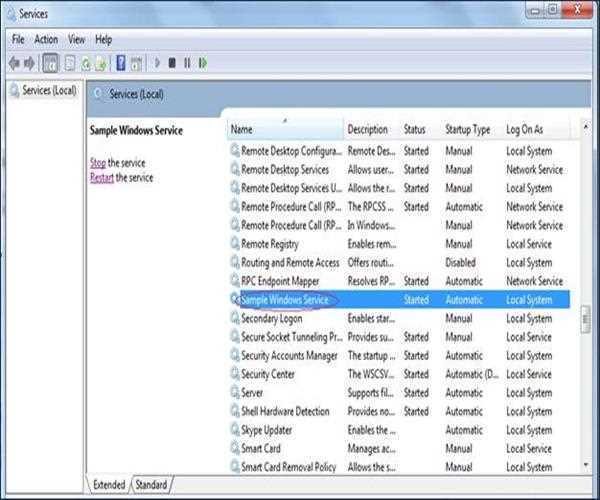Click the Restart Service icon
The image size is (600, 500).
point(203,63)
